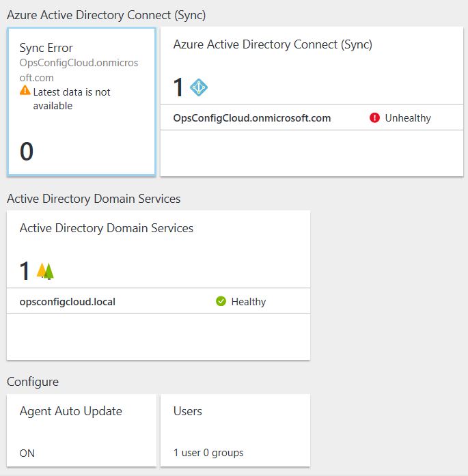Click the blue Azure AD Connect diamond icon
This screenshot has height=476, width=468.
(x=199, y=87)
